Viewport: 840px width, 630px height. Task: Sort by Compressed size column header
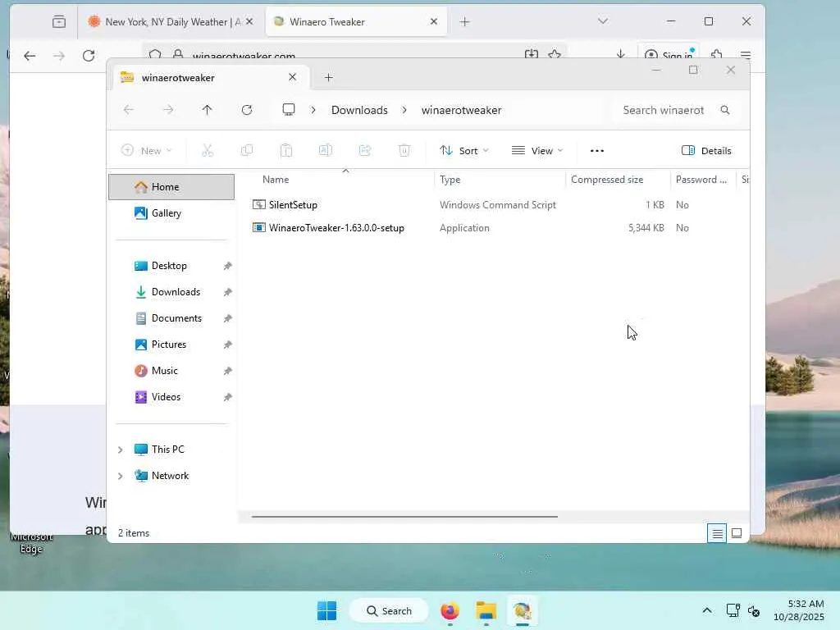pos(607,180)
